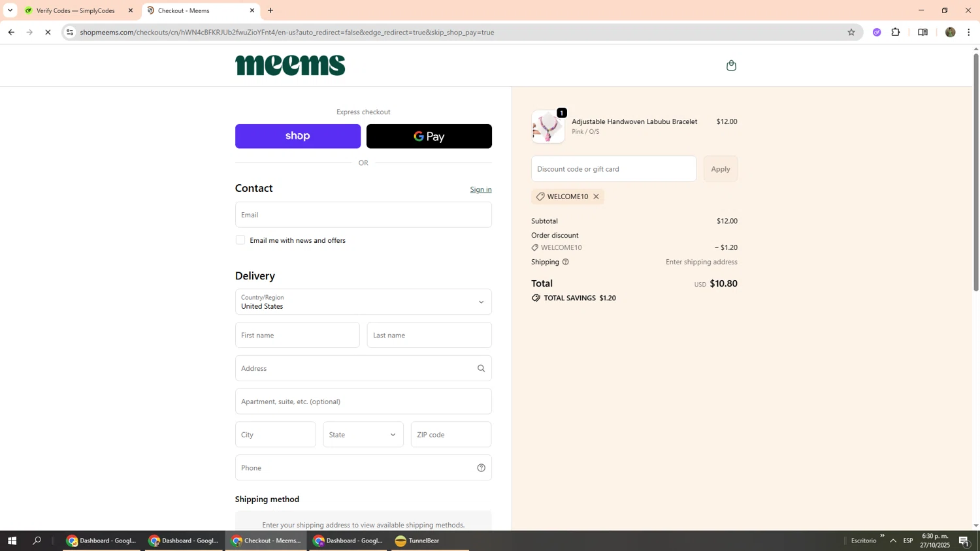Open Windows taskbar search
The width and height of the screenshot is (980, 551).
[37, 541]
